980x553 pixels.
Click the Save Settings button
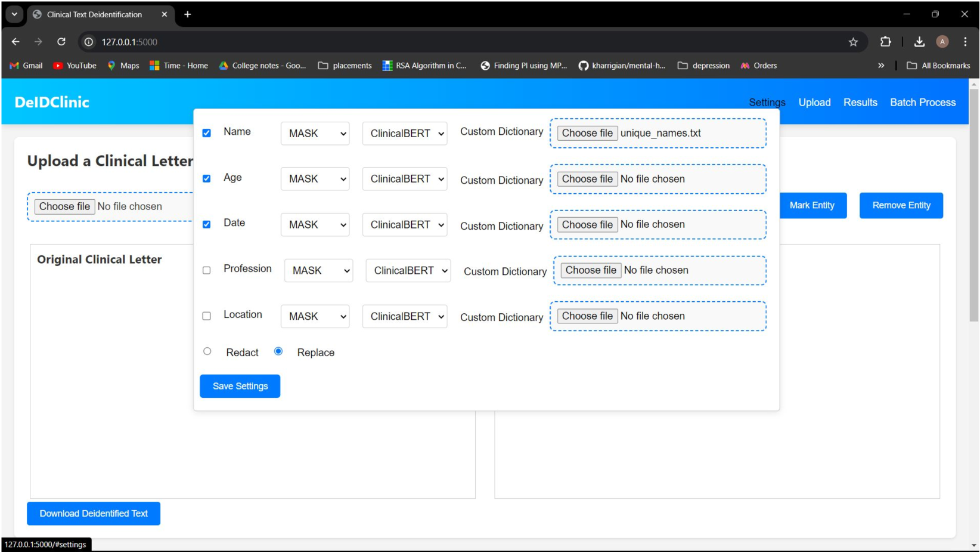[240, 387]
